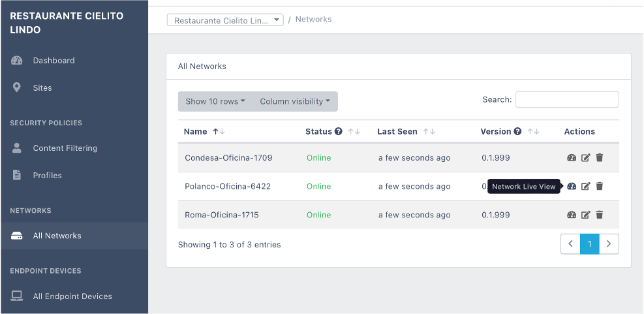Image resolution: width=644 pixels, height=314 pixels.
Task: Click the Networks breadcrumb
Action: point(313,20)
